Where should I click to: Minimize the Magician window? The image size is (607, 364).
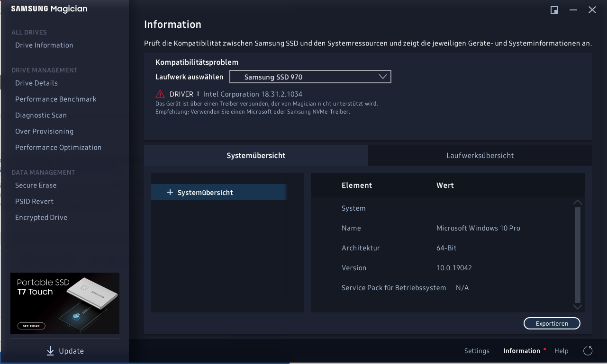(x=573, y=10)
